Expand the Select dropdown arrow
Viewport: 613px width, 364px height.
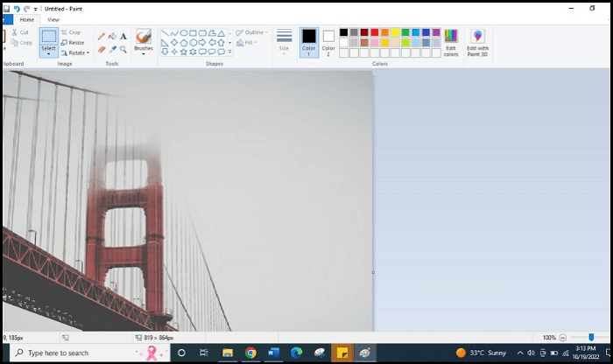tap(49, 53)
